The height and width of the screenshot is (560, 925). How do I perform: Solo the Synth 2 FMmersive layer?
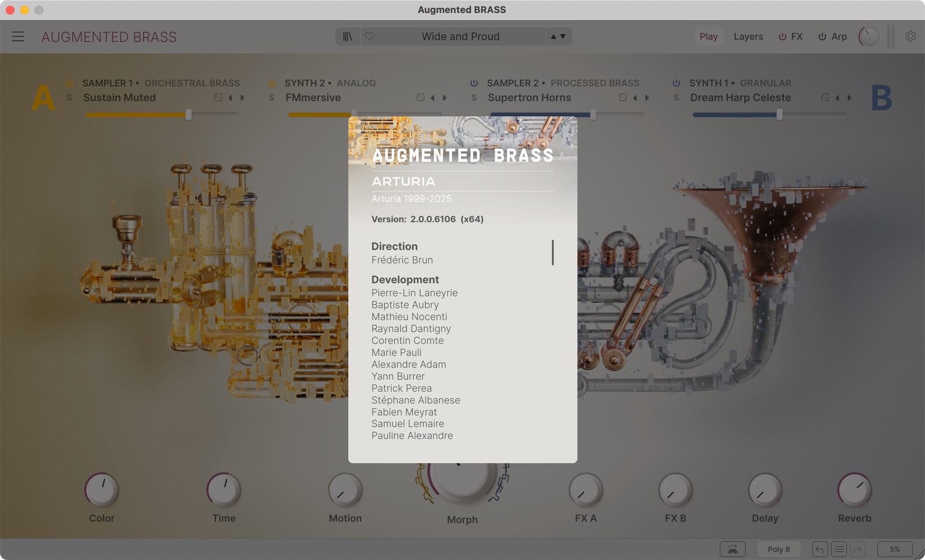click(272, 98)
